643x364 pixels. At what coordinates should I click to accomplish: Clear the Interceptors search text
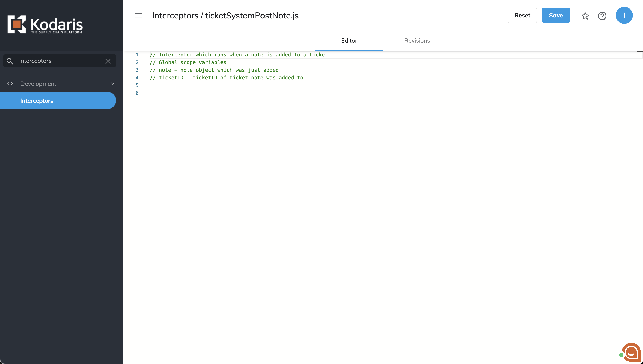pyautogui.click(x=108, y=61)
